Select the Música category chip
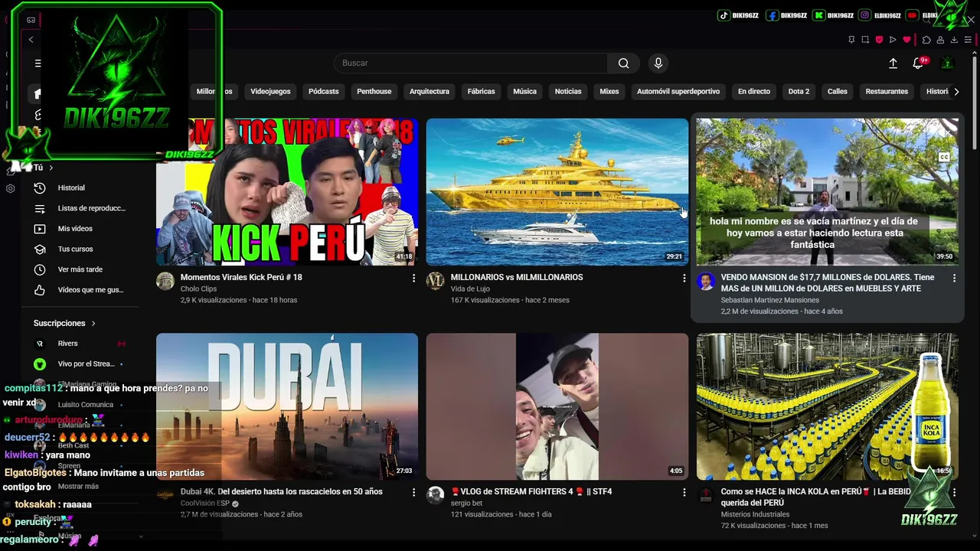This screenshot has height=551, width=980. (x=524, y=92)
